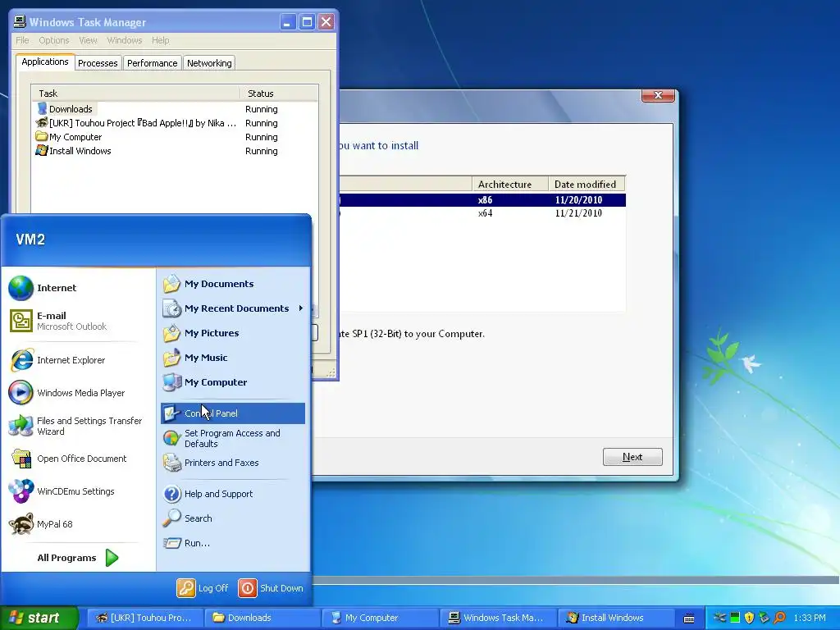Expand All Programs list
The image size is (840, 630).
coord(78,558)
